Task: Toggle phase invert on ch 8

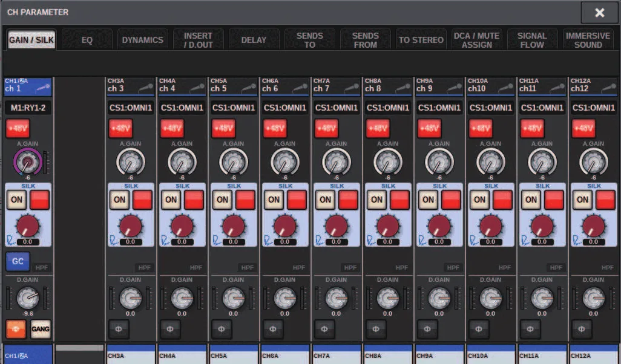Action: point(376,329)
